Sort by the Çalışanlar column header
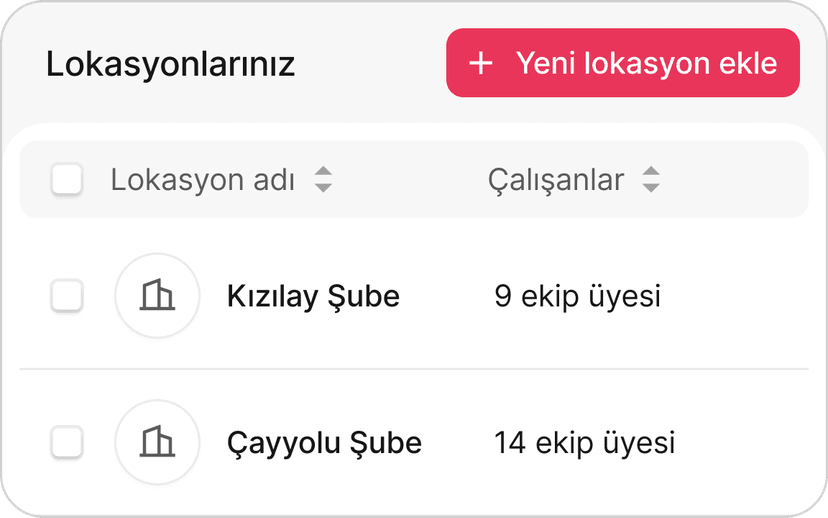 point(556,180)
